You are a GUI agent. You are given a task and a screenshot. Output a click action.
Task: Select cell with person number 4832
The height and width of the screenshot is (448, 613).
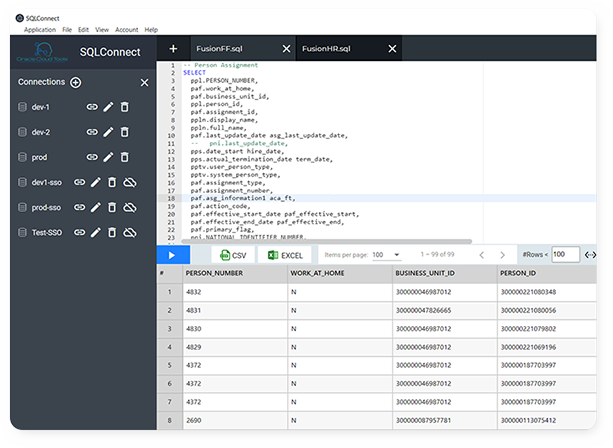[235, 292]
